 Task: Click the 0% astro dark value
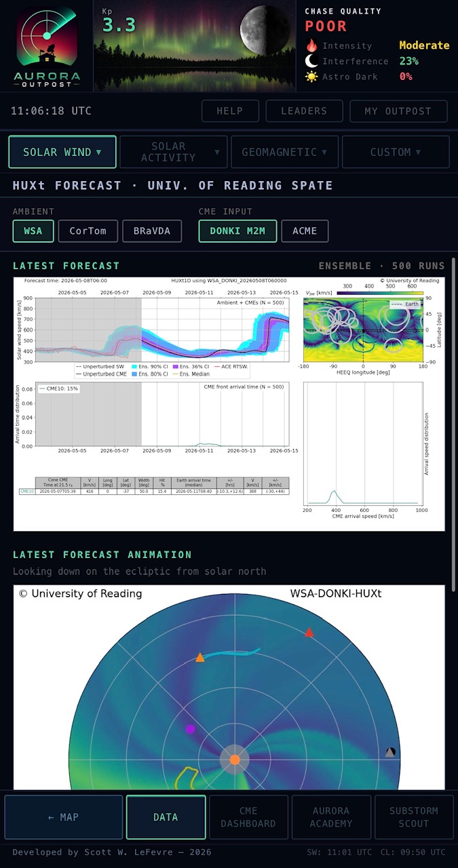[405, 77]
